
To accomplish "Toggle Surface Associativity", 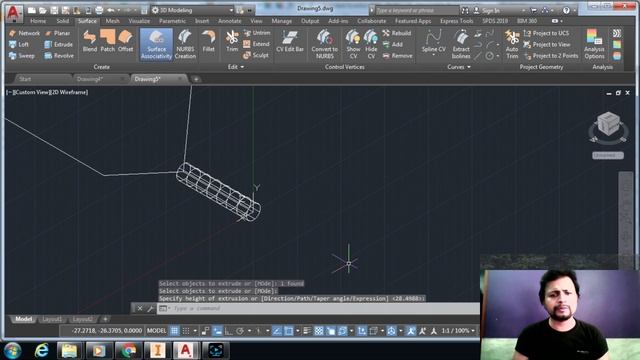I will 156,44.
